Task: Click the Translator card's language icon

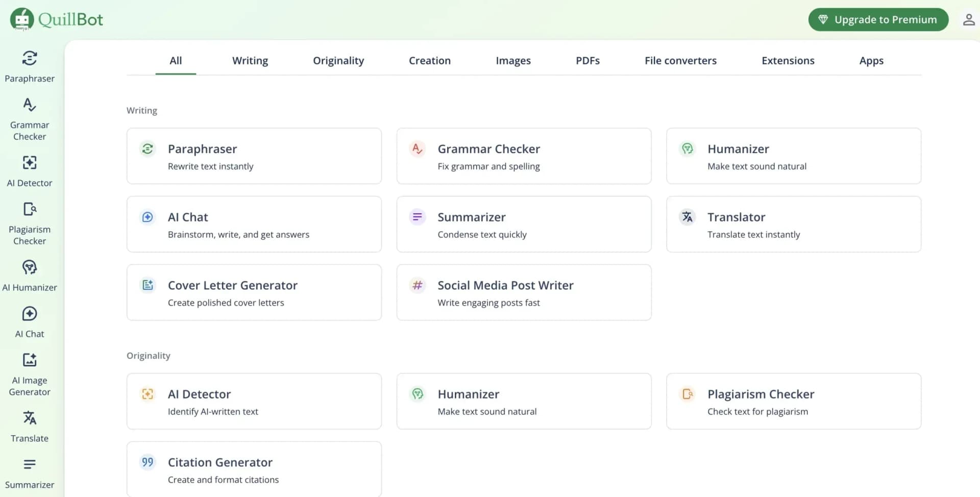Action: 688,217
